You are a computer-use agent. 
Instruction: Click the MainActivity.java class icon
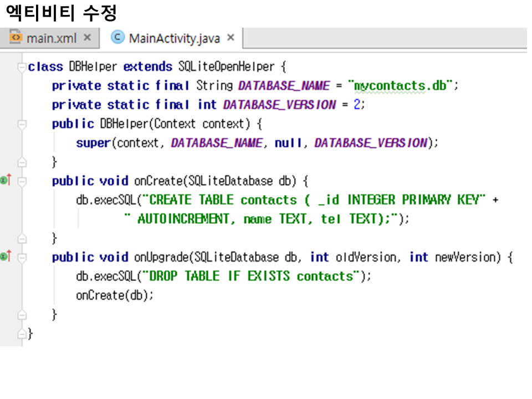point(117,38)
